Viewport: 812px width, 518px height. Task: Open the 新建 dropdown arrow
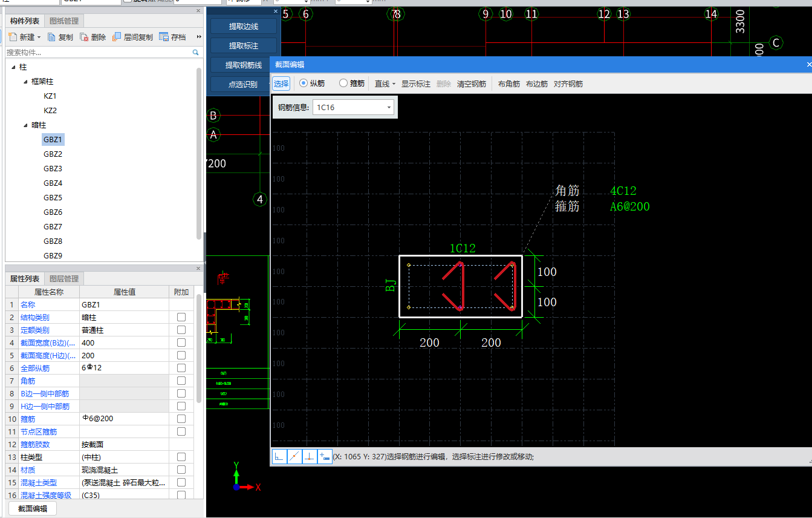pyautogui.click(x=39, y=38)
